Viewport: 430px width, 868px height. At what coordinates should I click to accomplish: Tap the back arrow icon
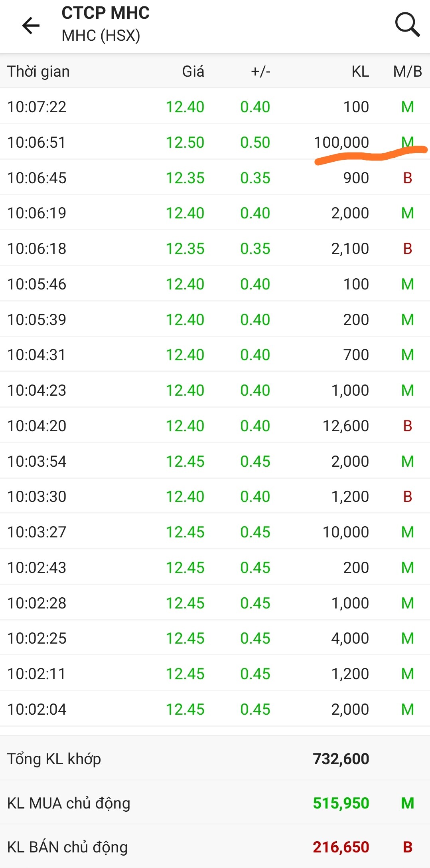point(31,26)
